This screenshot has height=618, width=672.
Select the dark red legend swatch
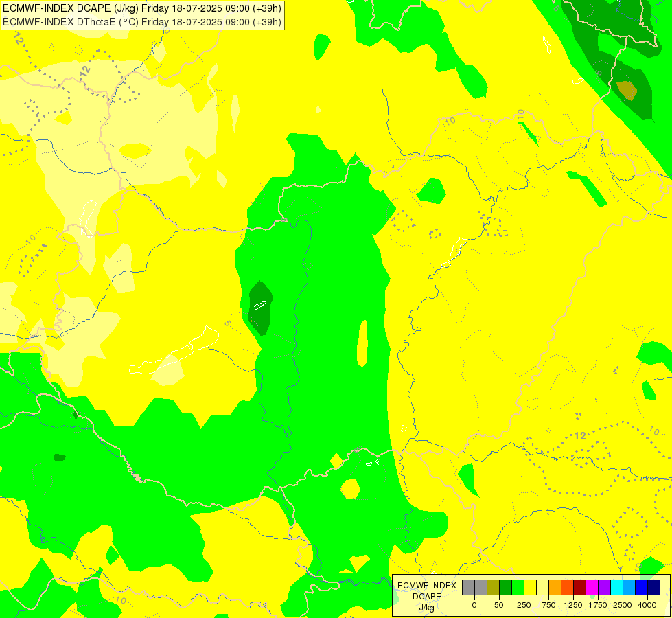[580, 587]
